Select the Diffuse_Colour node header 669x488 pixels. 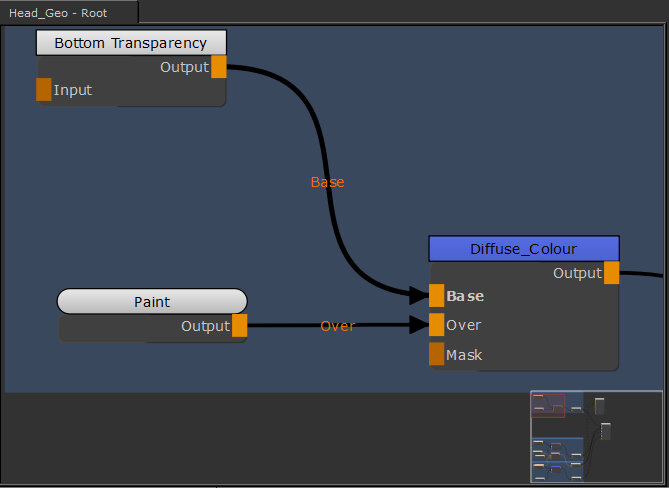pos(524,248)
